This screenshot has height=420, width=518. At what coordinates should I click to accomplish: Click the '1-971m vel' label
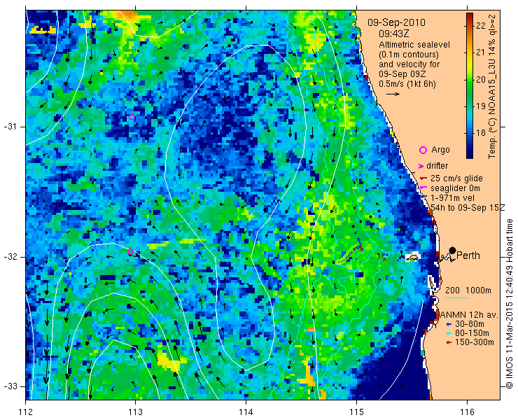[453, 198]
